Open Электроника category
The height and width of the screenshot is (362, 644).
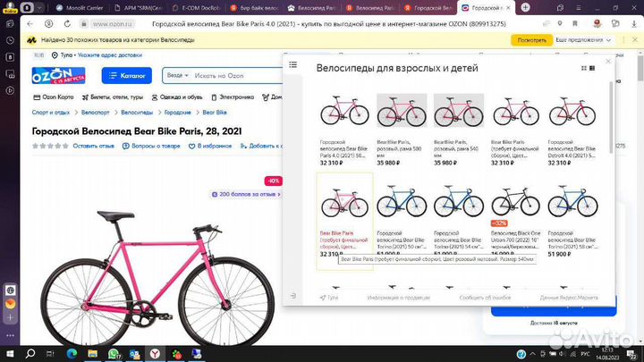point(233,97)
